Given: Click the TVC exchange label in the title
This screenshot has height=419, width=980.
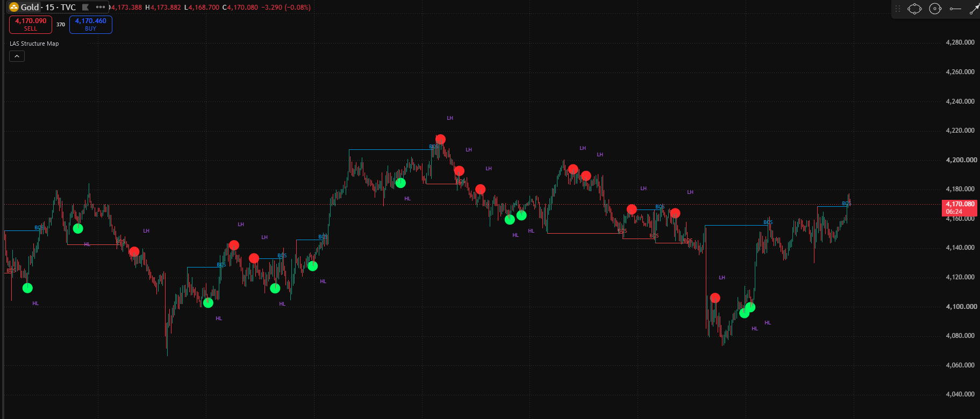Looking at the screenshot, I should pyautogui.click(x=68, y=8).
